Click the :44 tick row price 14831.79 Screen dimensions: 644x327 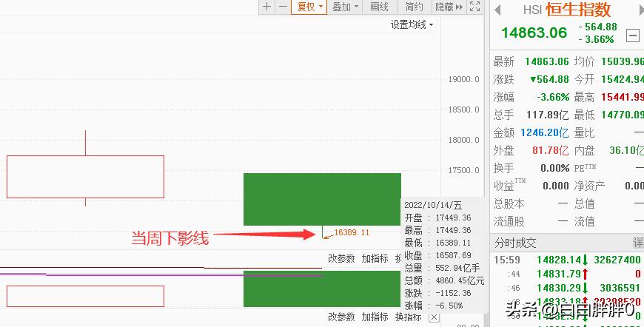[559, 273]
